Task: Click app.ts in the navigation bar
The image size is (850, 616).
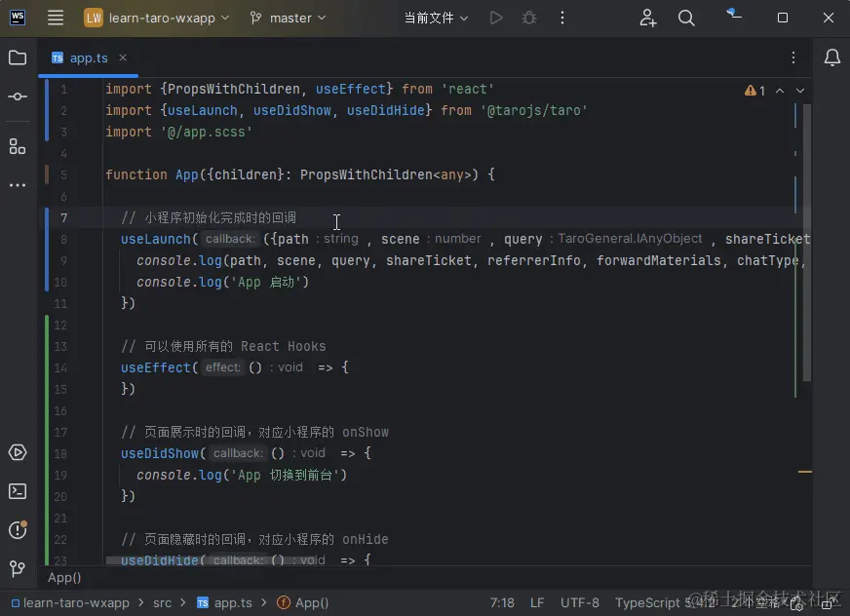Action: 224,603
